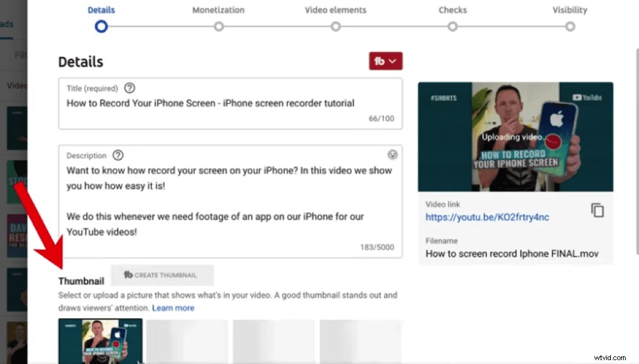Screen dimensions: 639x364
Task: Open the youtu.be video link
Action: click(x=487, y=217)
